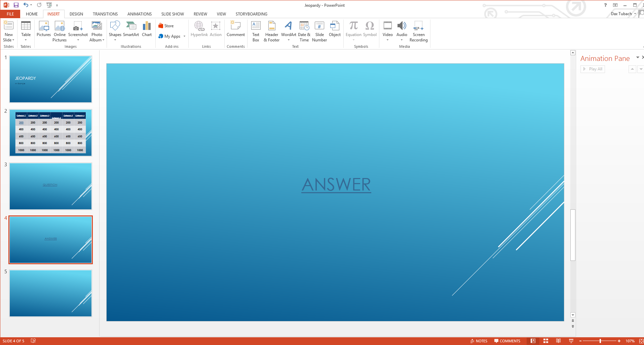The image size is (644, 345).
Task: Start a Screen Recording
Action: pos(419,31)
